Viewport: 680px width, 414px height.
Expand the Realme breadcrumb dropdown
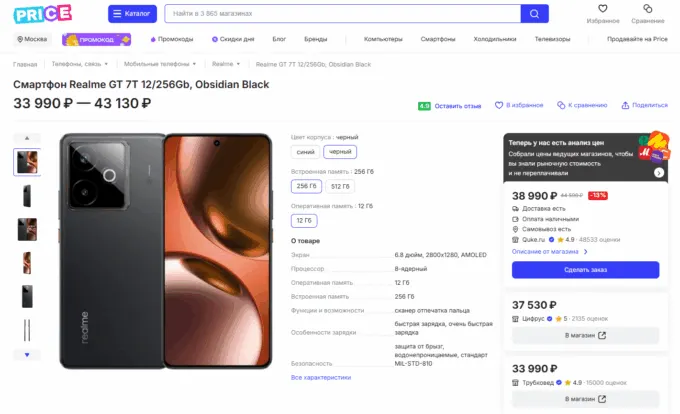pos(238,64)
